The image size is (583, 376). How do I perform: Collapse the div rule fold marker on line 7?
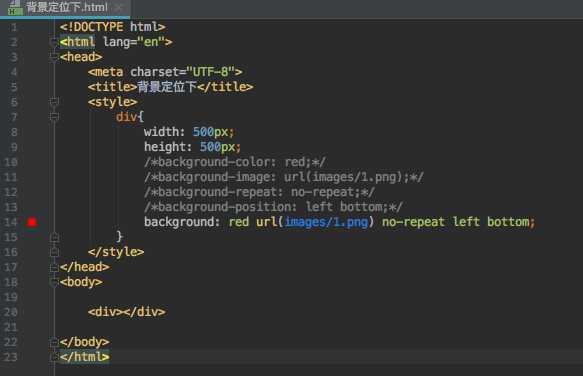pyautogui.click(x=54, y=117)
